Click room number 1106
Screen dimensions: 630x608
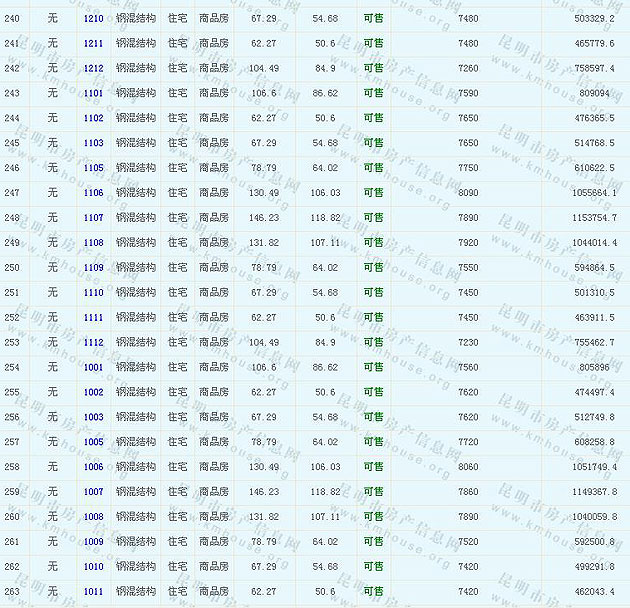(x=93, y=193)
